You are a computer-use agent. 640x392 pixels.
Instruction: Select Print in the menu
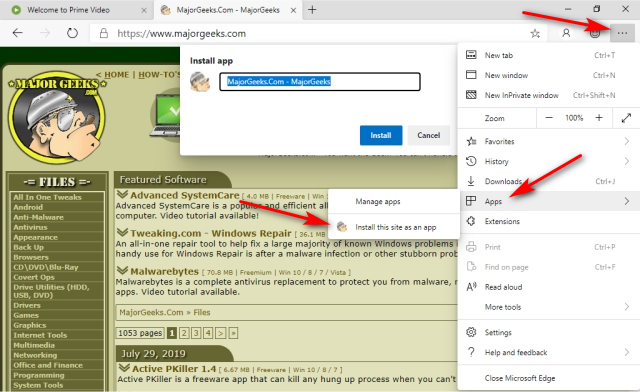548,247
